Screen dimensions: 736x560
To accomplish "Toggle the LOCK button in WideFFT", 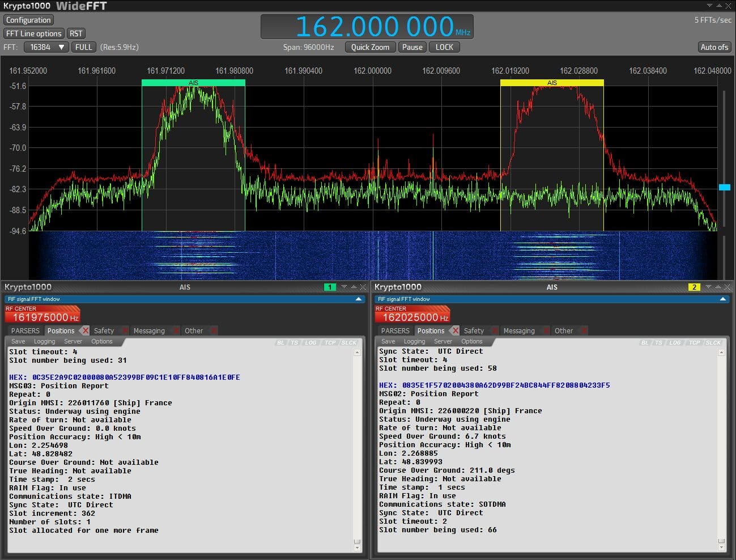I will (x=444, y=47).
